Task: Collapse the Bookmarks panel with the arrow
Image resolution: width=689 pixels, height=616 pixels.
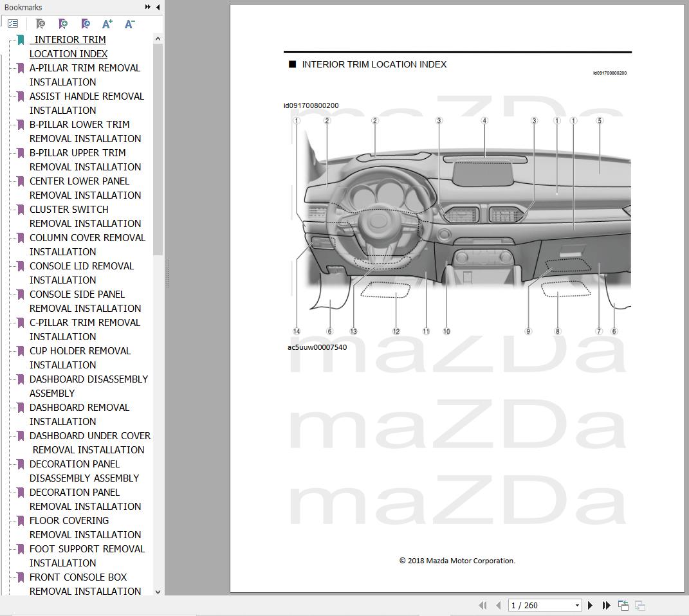Action: tap(158, 7)
